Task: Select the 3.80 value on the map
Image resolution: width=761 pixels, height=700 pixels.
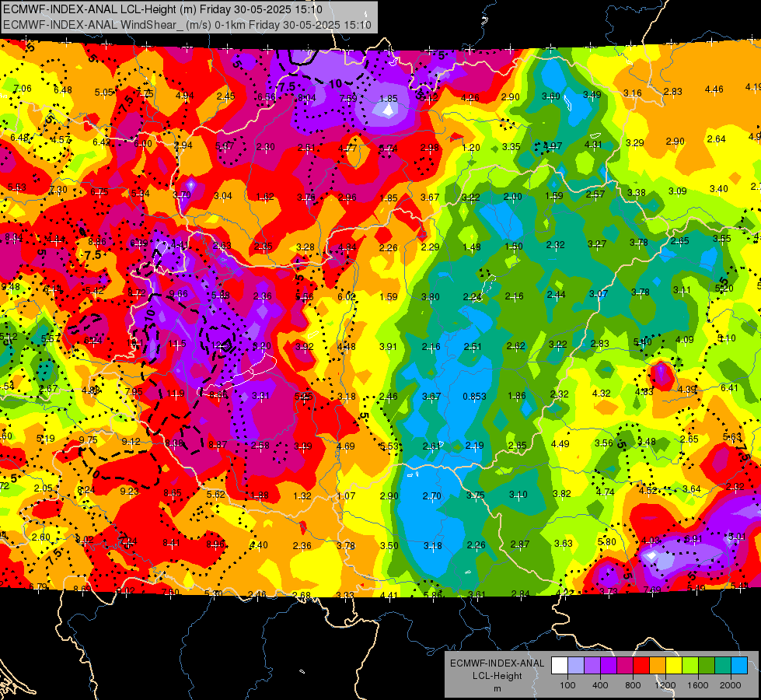Action: (x=430, y=297)
